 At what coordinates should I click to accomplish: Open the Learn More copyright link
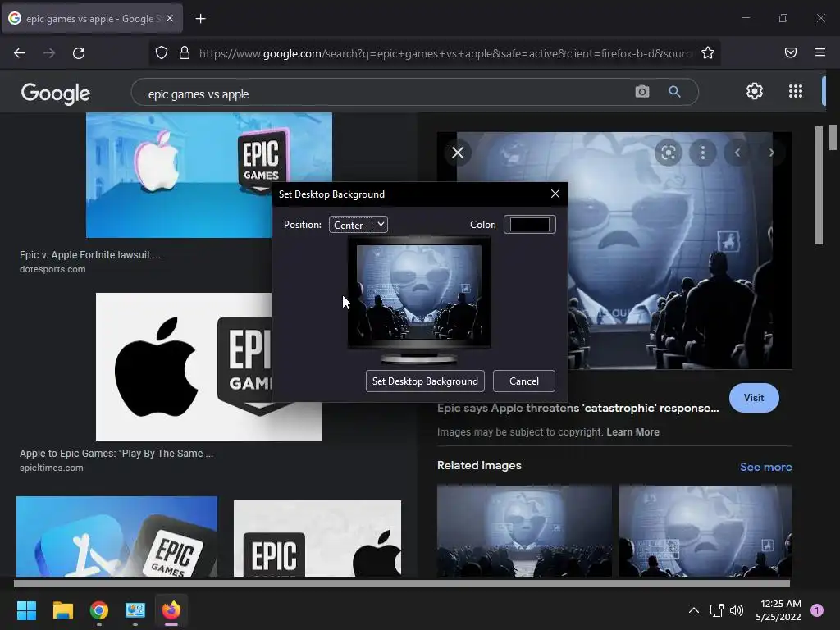[x=632, y=431]
